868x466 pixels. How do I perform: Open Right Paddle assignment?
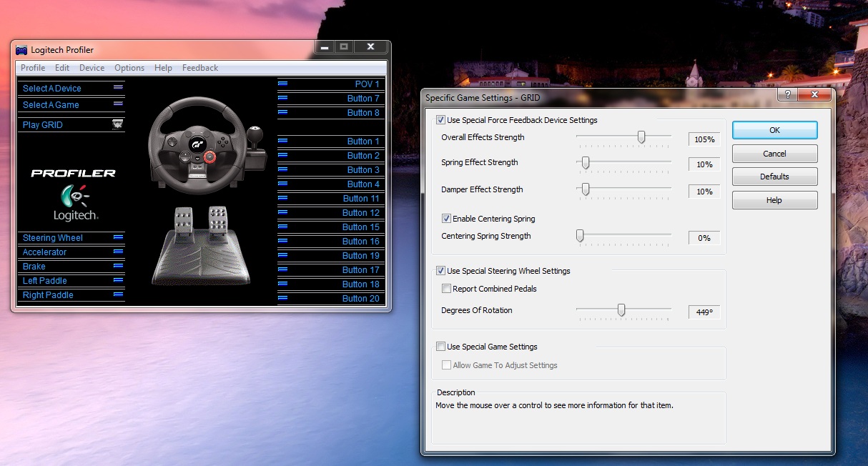48,295
